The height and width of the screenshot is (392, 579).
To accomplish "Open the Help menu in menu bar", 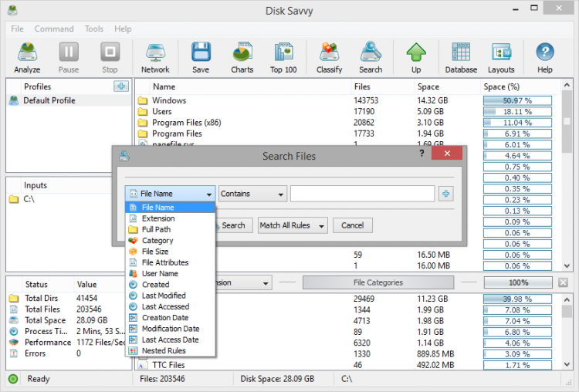I will [x=123, y=29].
